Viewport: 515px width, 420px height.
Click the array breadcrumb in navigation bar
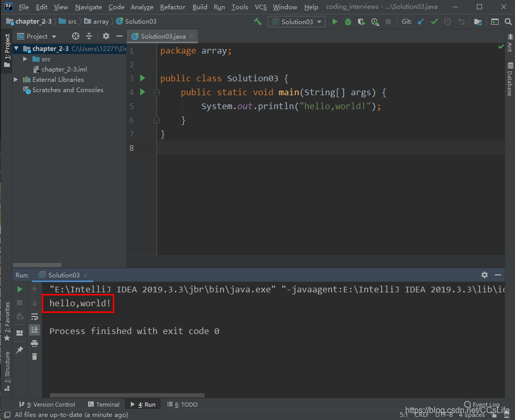(x=97, y=21)
